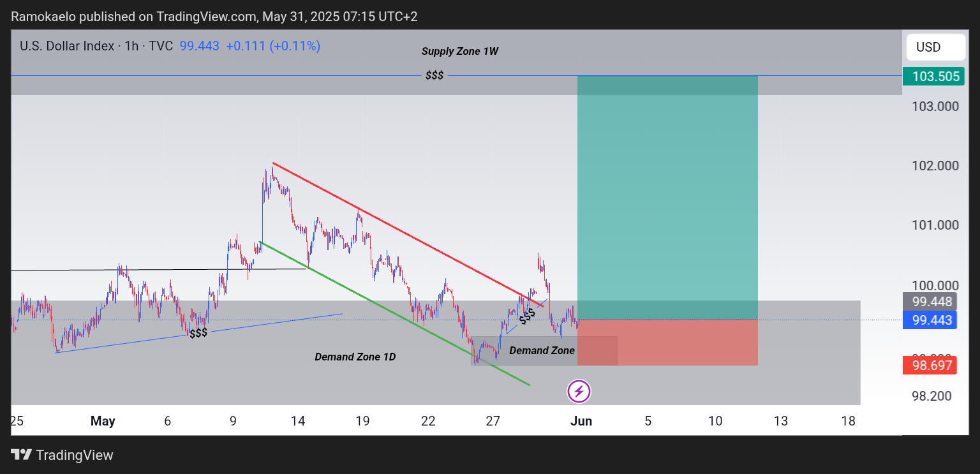Click the small 'Demand Zone' label
Screen dimensions: 980x474
[x=542, y=350]
